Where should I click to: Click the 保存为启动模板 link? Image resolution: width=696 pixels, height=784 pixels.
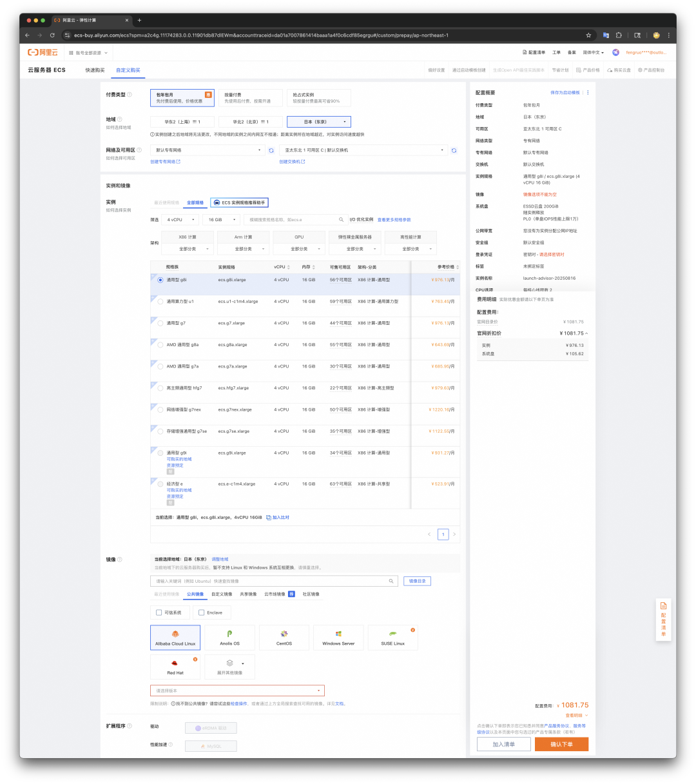pyautogui.click(x=565, y=93)
